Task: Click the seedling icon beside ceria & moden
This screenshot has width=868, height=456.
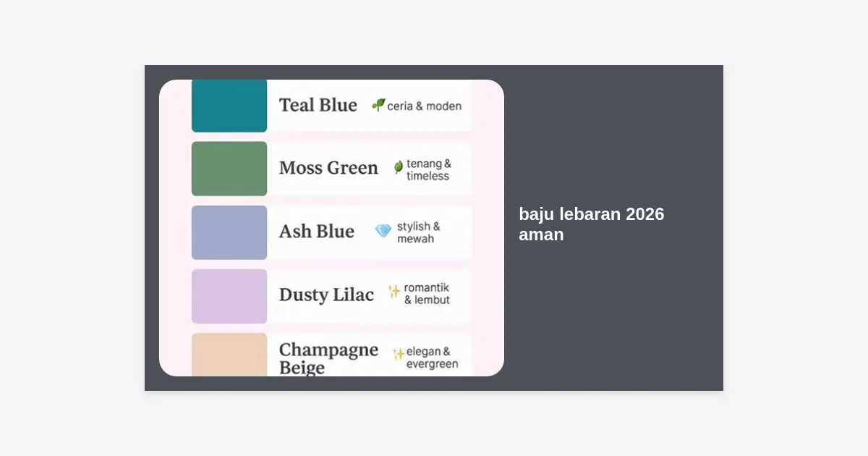Action: (x=378, y=105)
